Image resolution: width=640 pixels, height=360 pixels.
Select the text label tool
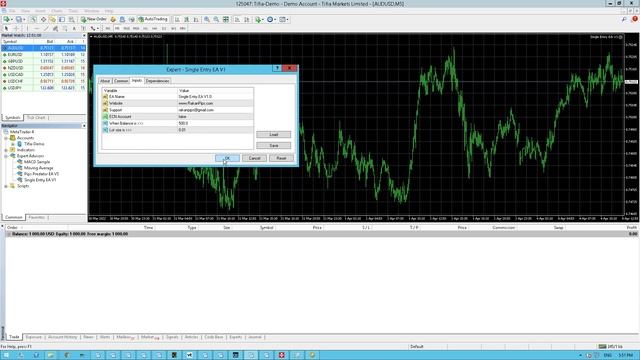click(83, 29)
